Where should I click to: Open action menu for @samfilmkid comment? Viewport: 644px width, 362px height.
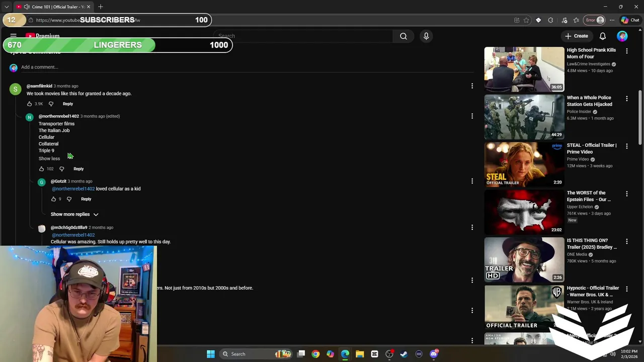472,86
